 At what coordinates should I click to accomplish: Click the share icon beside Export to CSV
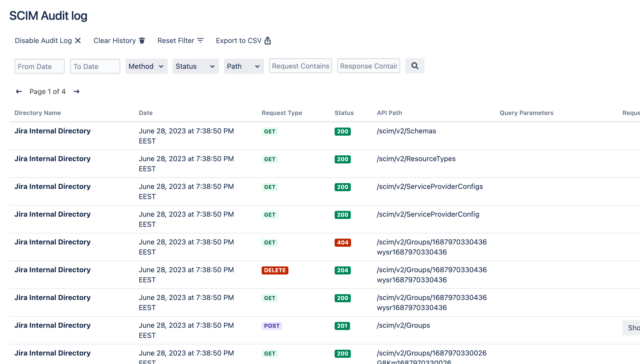pos(268,41)
